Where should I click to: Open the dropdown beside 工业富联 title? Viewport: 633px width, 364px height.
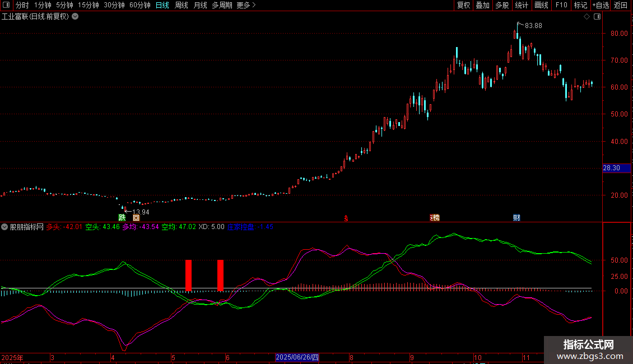(x=75, y=17)
